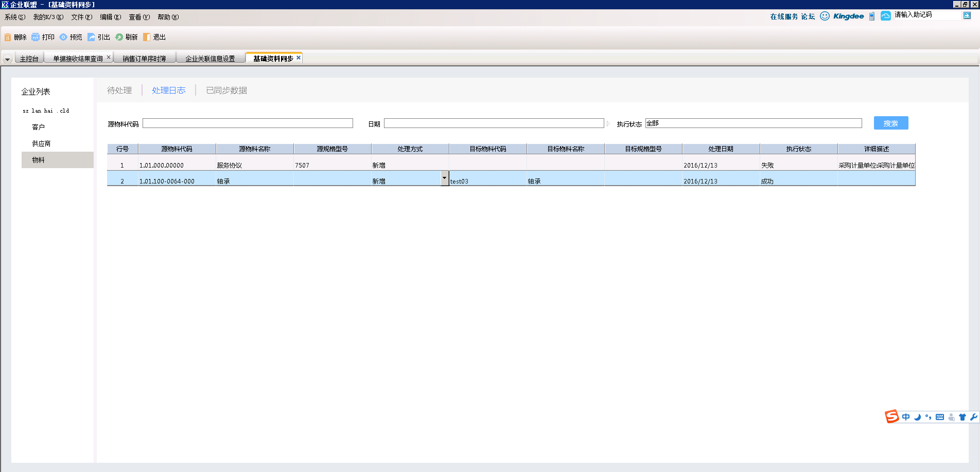Refresh the list with the 刷新 icon
This screenshot has height=472, width=980.
[119, 37]
